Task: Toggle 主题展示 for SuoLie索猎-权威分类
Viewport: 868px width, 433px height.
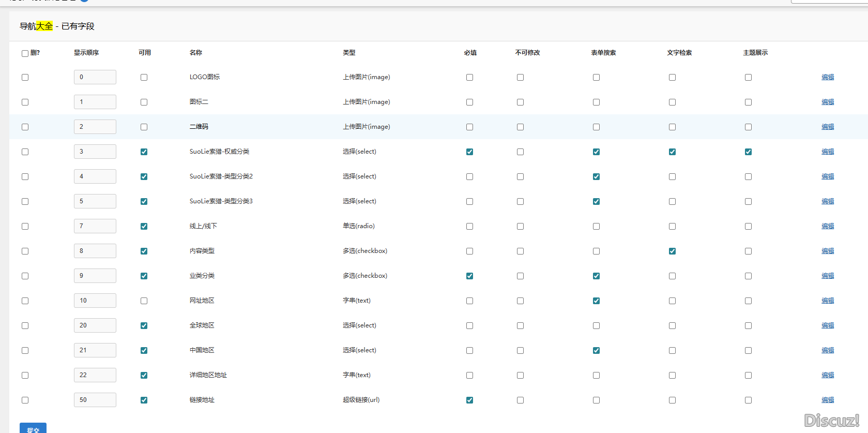Action: pyautogui.click(x=748, y=152)
